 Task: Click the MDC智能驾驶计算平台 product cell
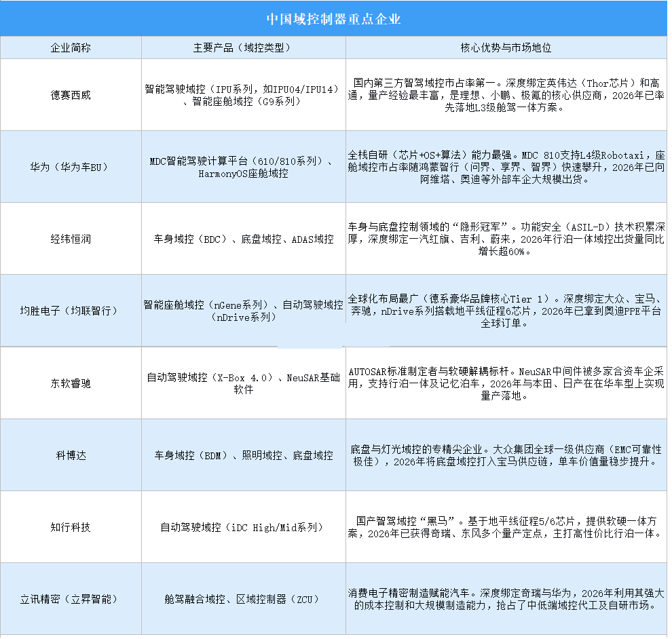[244, 167]
